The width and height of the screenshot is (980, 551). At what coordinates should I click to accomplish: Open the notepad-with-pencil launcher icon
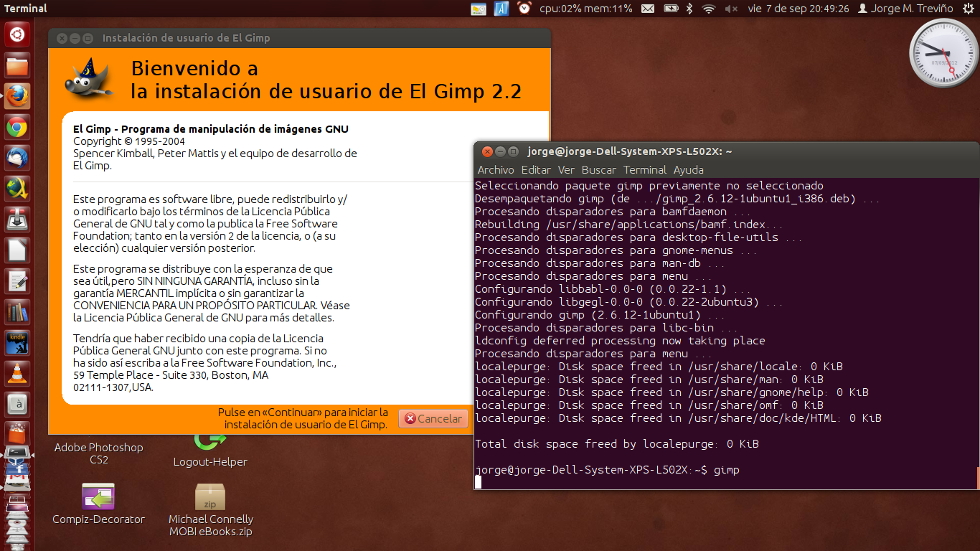point(17,282)
